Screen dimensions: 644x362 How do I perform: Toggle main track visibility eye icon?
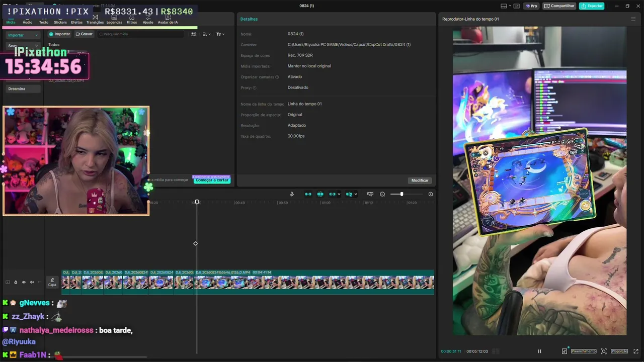point(24,282)
